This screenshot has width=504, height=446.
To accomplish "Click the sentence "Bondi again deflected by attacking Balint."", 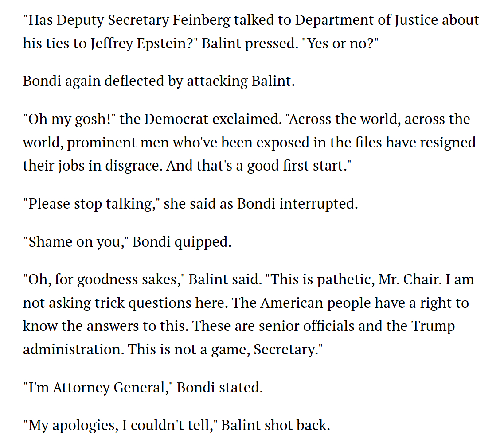I will click(x=159, y=81).
